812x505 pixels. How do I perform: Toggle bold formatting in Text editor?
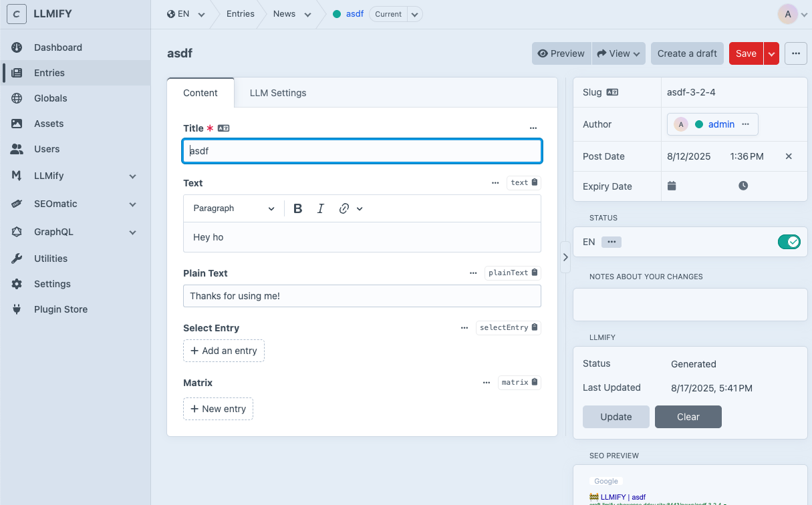298,208
